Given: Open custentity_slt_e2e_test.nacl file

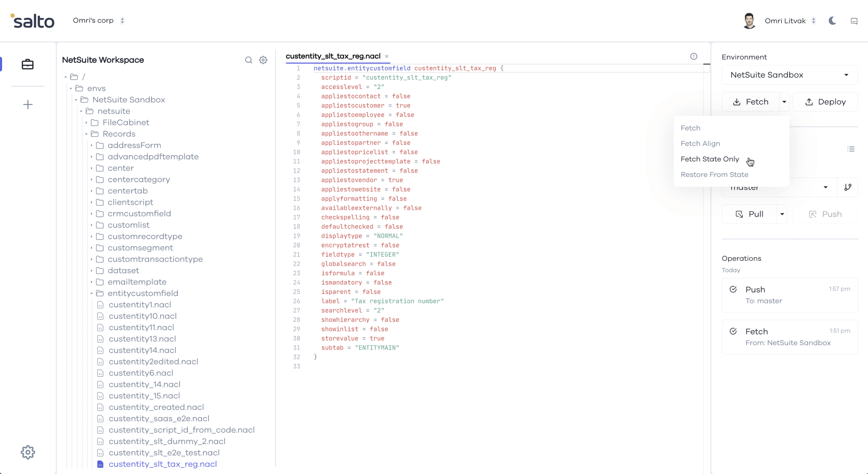Looking at the screenshot, I should 164,453.
